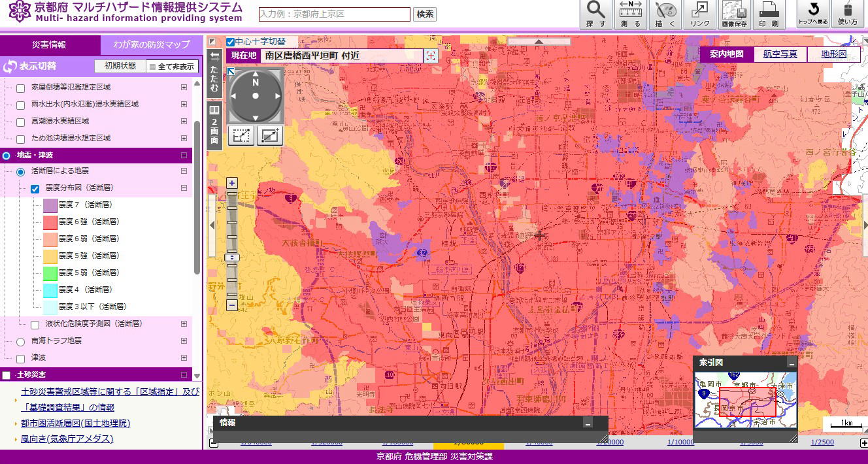Switch to わが家の防災マップ tab
Screen dimensions: 868x464
151,45
